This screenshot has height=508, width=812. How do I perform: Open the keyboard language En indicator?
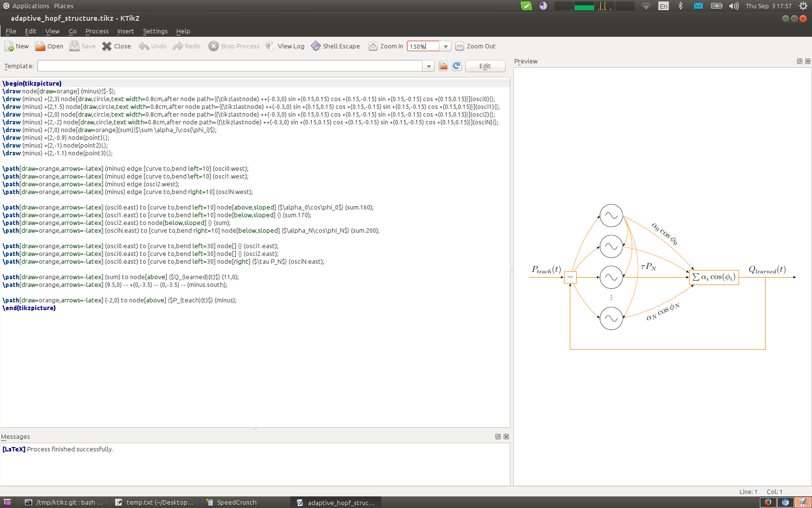tap(664, 6)
